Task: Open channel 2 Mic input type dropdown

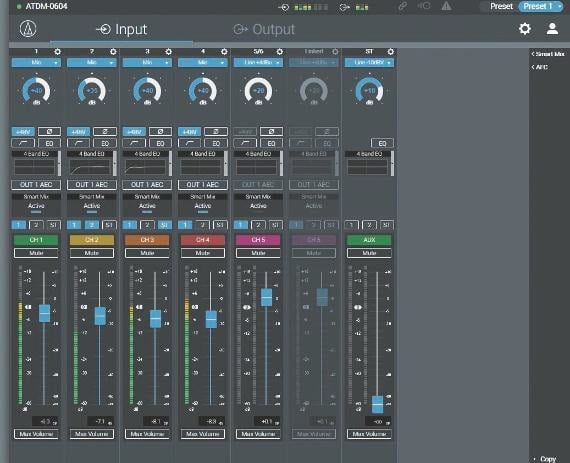Action: [92, 63]
